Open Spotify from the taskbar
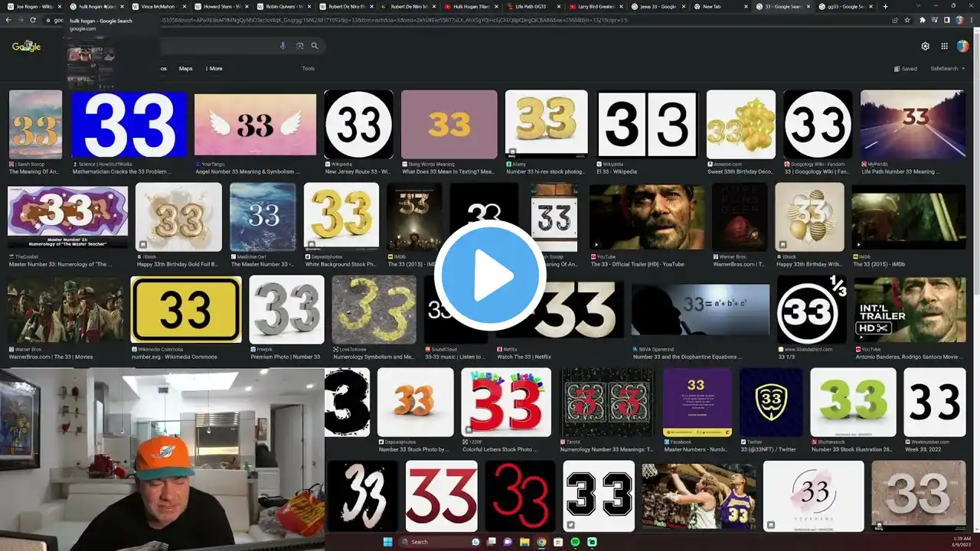Screen dimensions: 980x551 click(575, 542)
